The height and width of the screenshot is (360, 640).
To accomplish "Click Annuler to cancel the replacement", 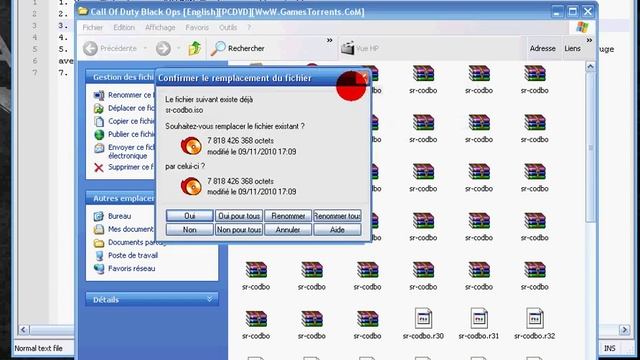I will coord(288,230).
